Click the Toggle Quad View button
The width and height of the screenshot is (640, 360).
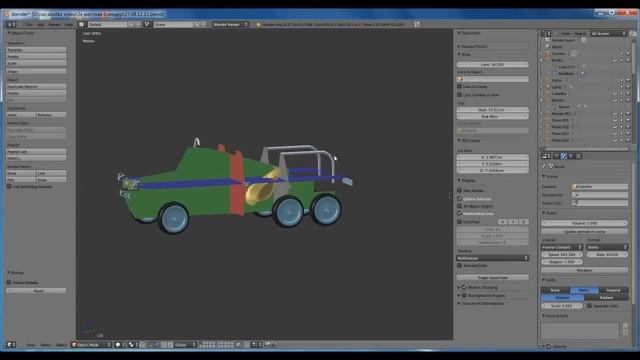[493, 278]
